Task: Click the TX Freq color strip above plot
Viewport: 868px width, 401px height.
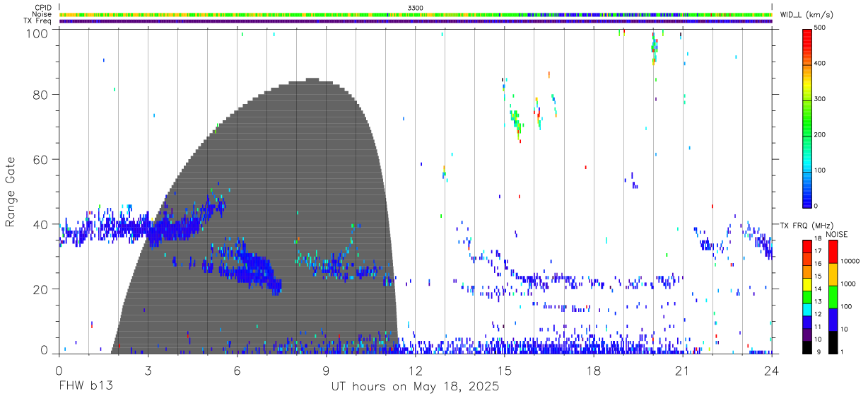Action: pos(416,21)
